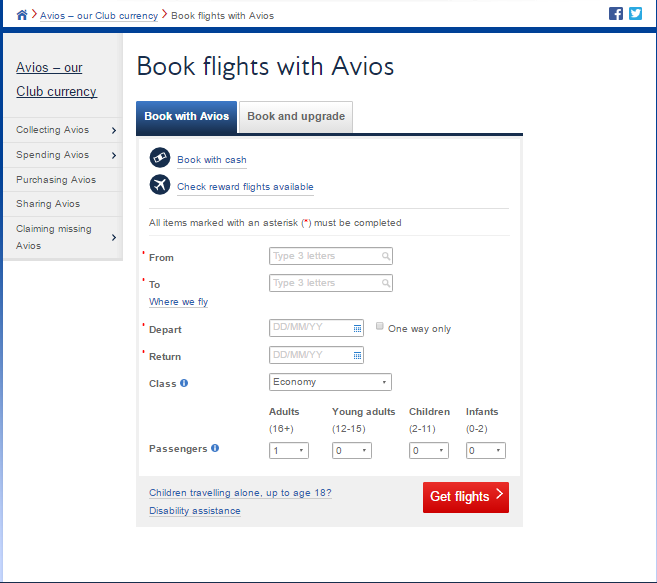Click the home icon in breadcrumb
The height and width of the screenshot is (583, 657).
[x=22, y=15]
